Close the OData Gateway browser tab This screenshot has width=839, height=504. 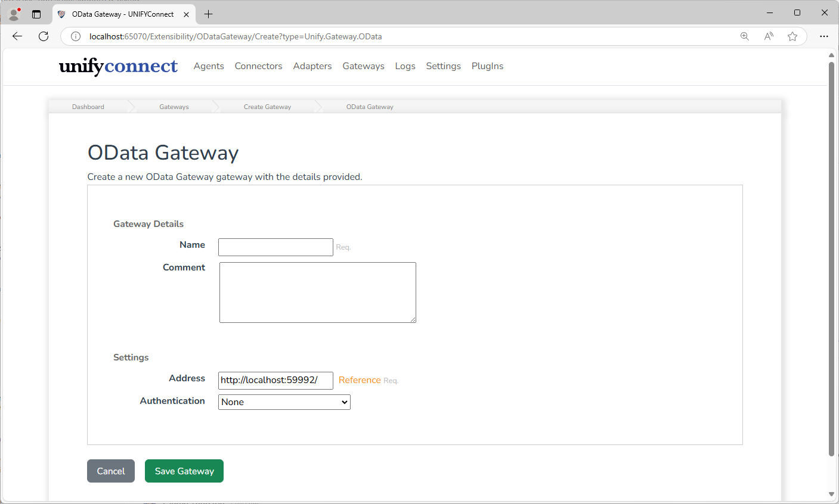[x=186, y=14]
